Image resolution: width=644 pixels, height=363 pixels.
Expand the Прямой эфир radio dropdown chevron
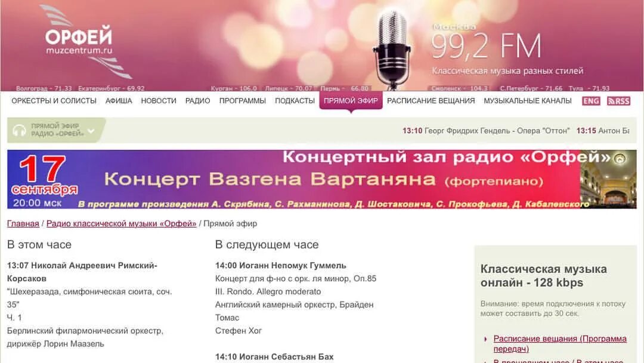coord(91,131)
